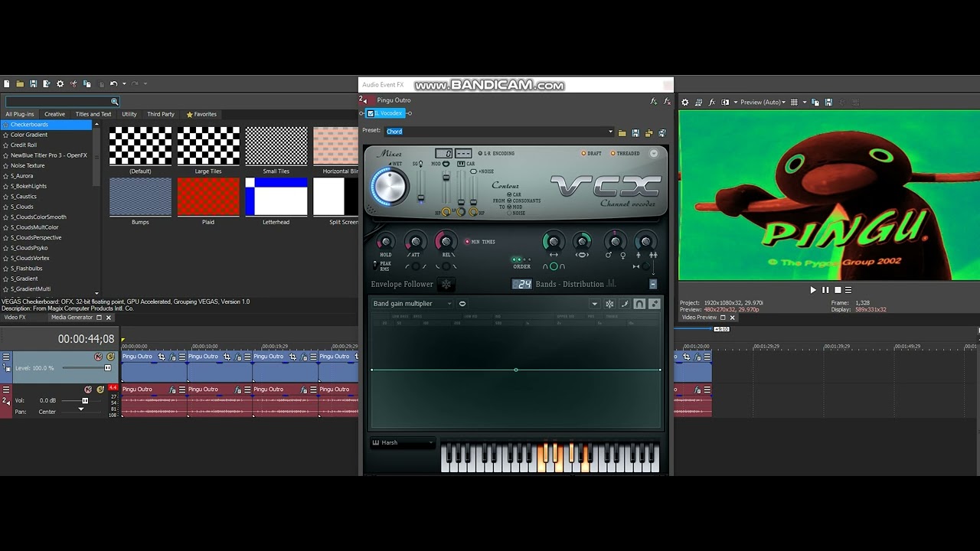Select Credit Roll in plug-in list

24,145
